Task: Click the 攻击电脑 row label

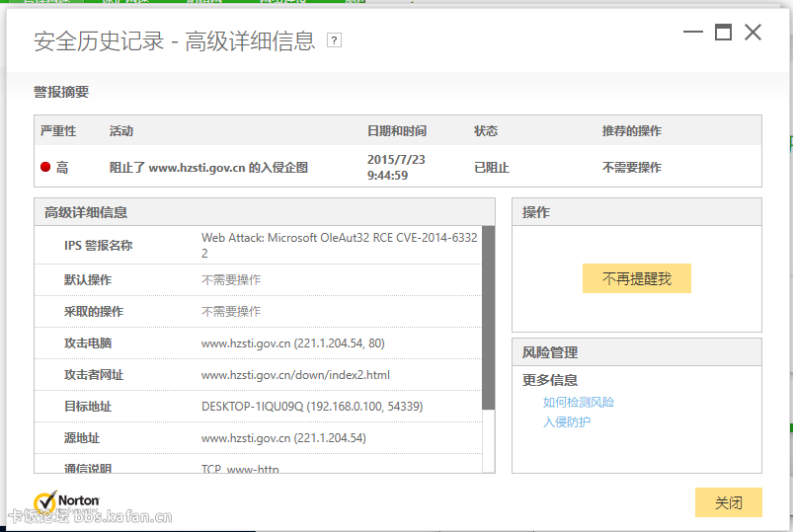Action: (88, 342)
